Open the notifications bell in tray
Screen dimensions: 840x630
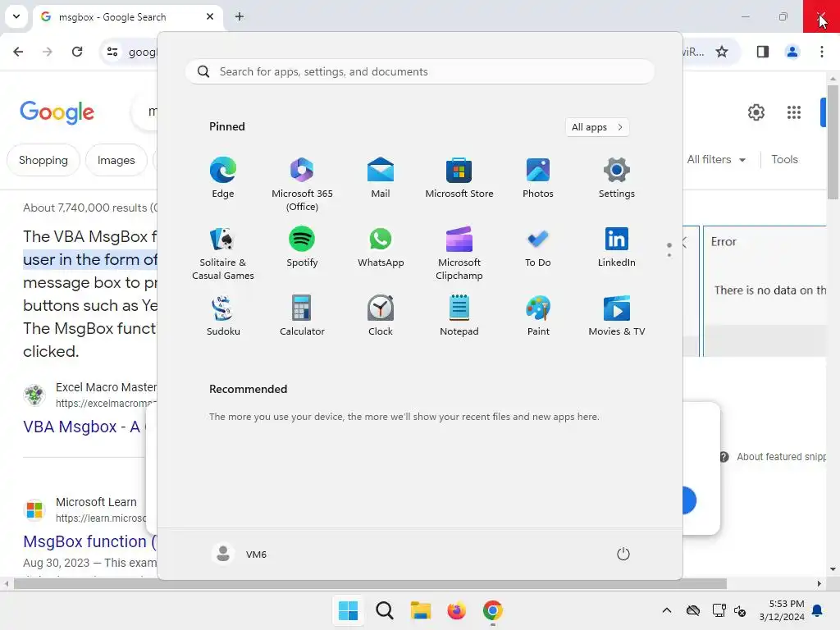click(818, 610)
